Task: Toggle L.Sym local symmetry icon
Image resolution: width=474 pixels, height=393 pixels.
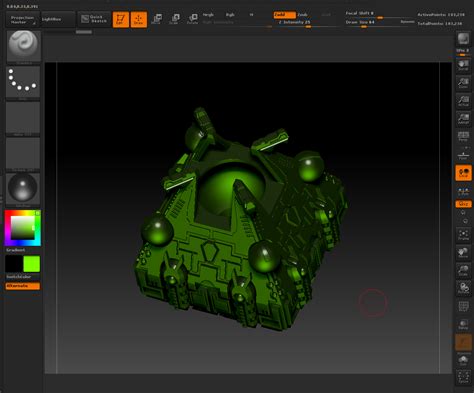Action: tap(463, 192)
